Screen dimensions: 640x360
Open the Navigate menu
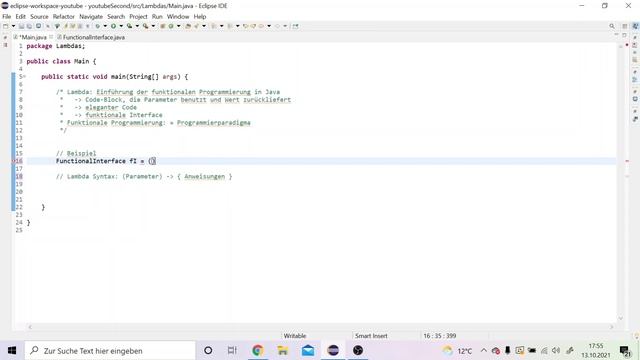91,17
